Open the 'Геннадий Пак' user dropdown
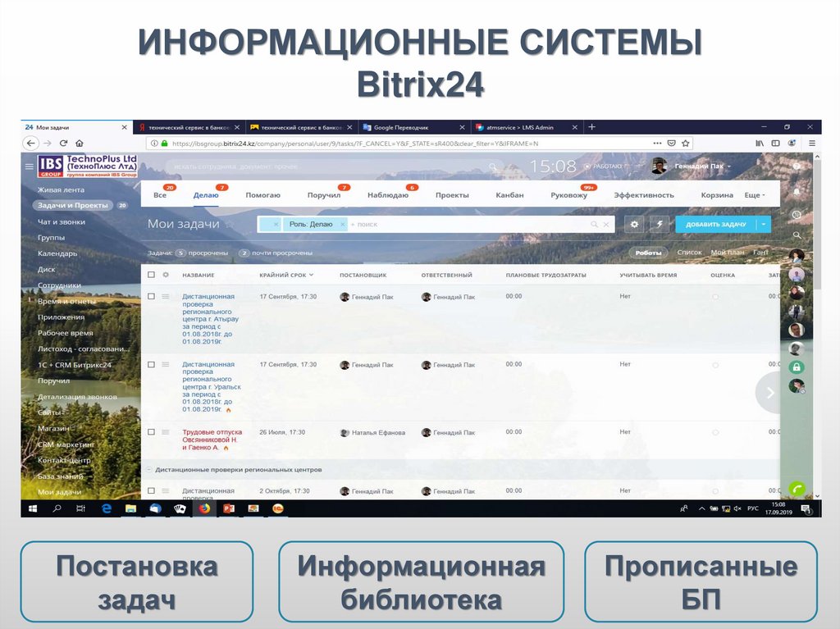The width and height of the screenshot is (840, 629). point(702,166)
